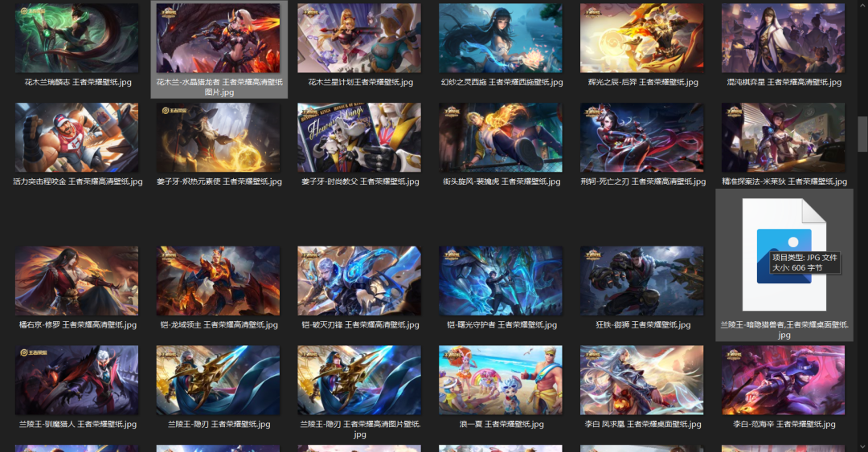The height and width of the screenshot is (452, 868).
Task: Select file name 李白-范海辛 王者荣耀壁纸.jpg
Action: tap(784, 425)
